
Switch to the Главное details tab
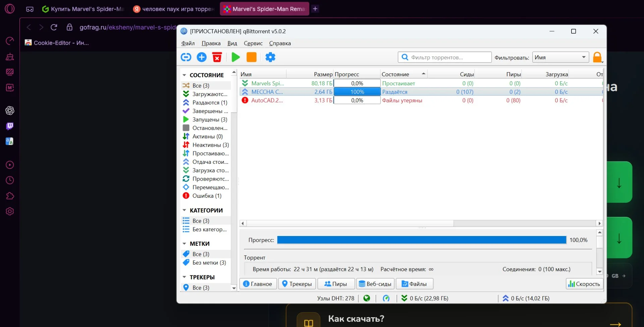pos(258,284)
